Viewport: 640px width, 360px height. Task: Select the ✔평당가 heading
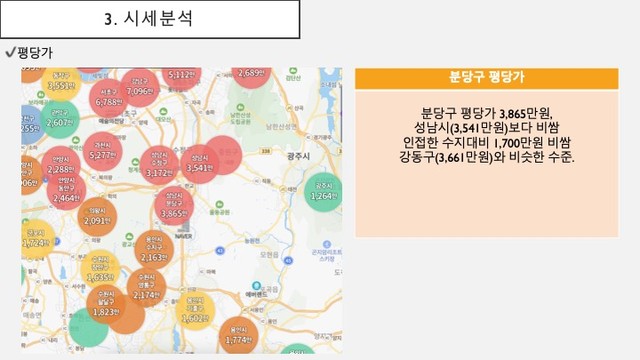click(x=29, y=53)
